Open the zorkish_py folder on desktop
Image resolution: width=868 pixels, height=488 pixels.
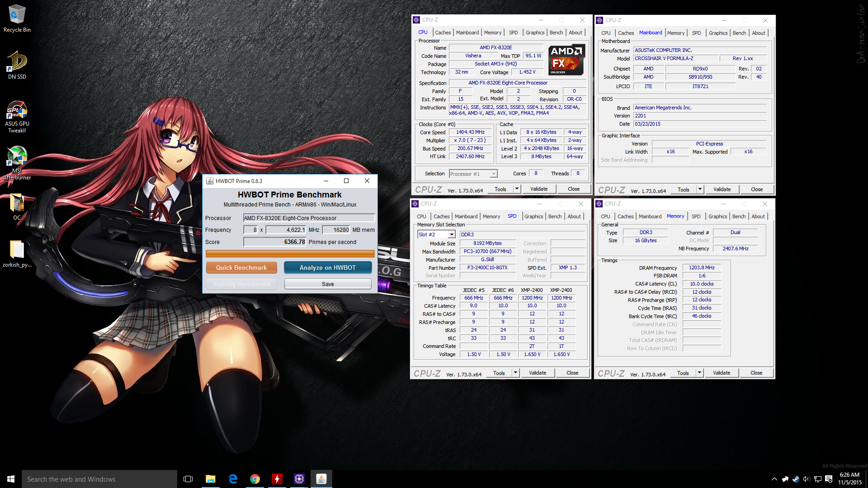[17, 254]
